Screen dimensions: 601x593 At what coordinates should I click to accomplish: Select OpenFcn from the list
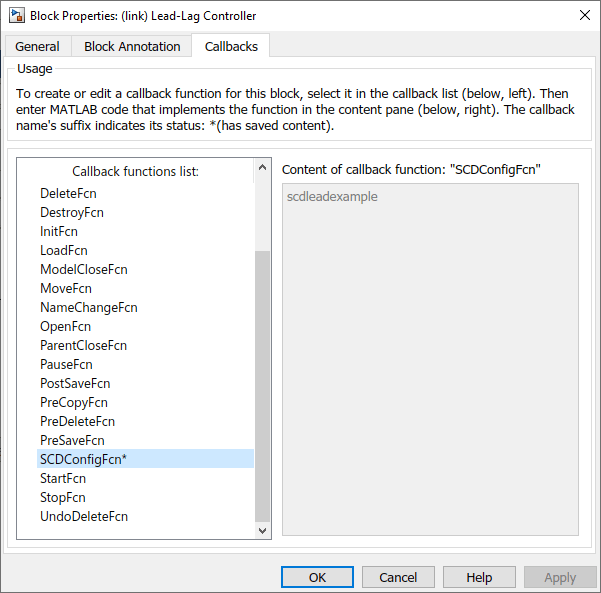point(65,326)
